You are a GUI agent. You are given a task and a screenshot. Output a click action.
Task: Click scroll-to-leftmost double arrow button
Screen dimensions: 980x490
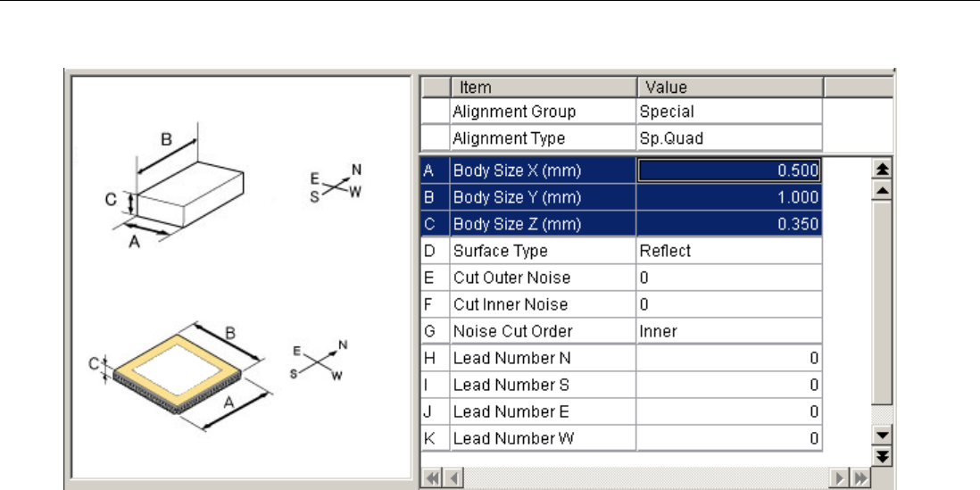point(432,478)
